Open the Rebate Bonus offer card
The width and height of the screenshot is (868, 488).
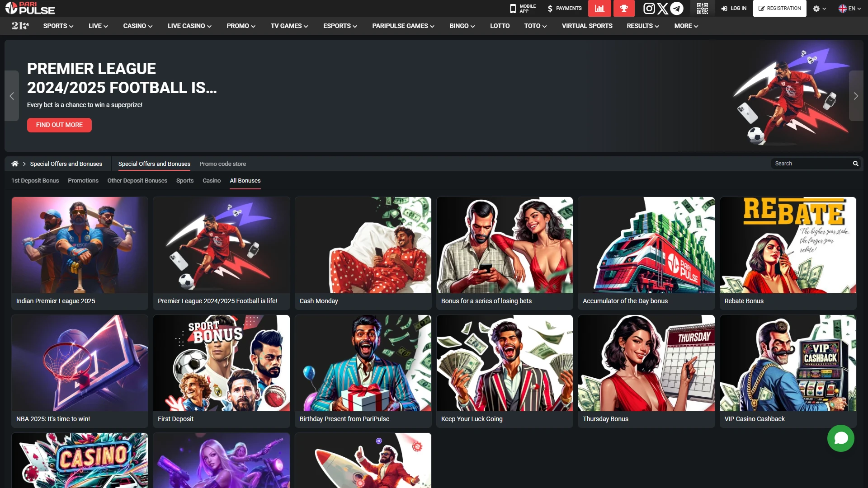(788, 253)
